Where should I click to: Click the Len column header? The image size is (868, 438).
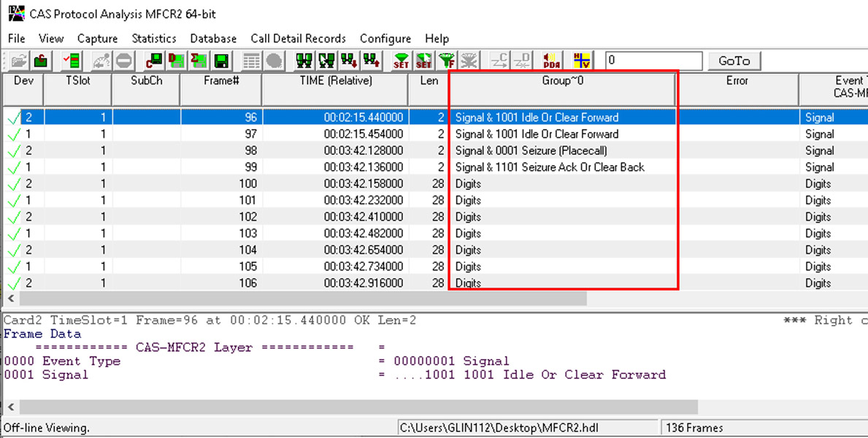pyautogui.click(x=429, y=89)
